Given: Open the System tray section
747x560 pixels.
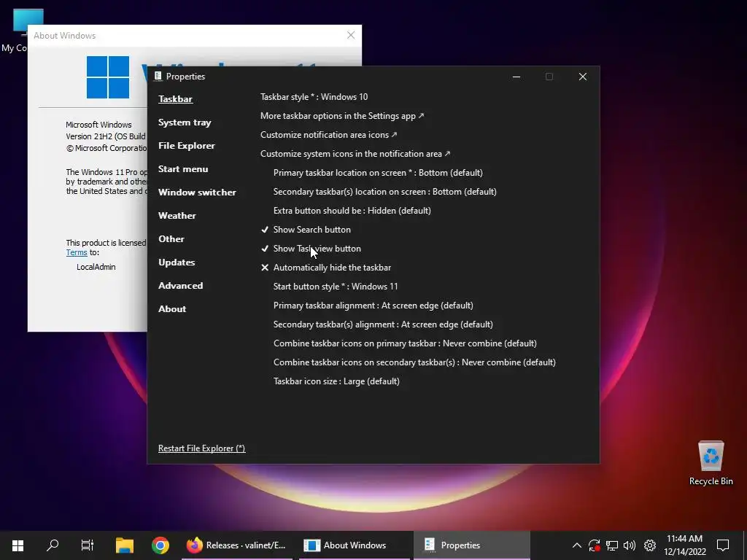Looking at the screenshot, I should pos(185,122).
